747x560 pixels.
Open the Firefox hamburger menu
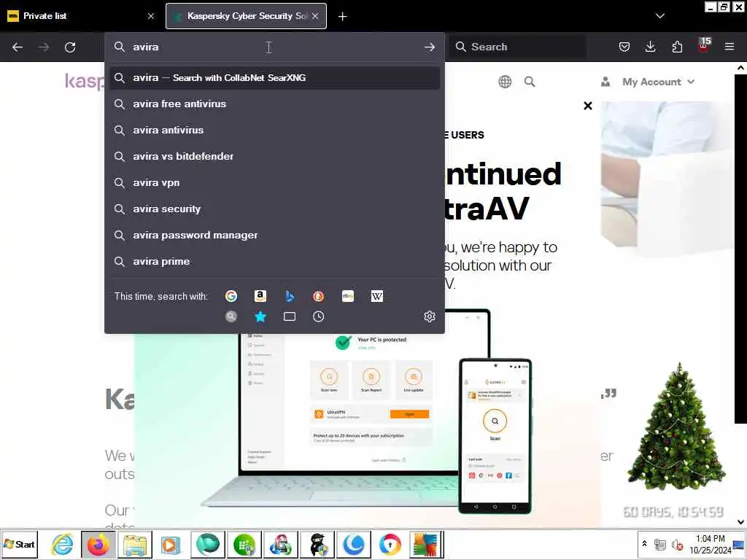[x=729, y=47]
